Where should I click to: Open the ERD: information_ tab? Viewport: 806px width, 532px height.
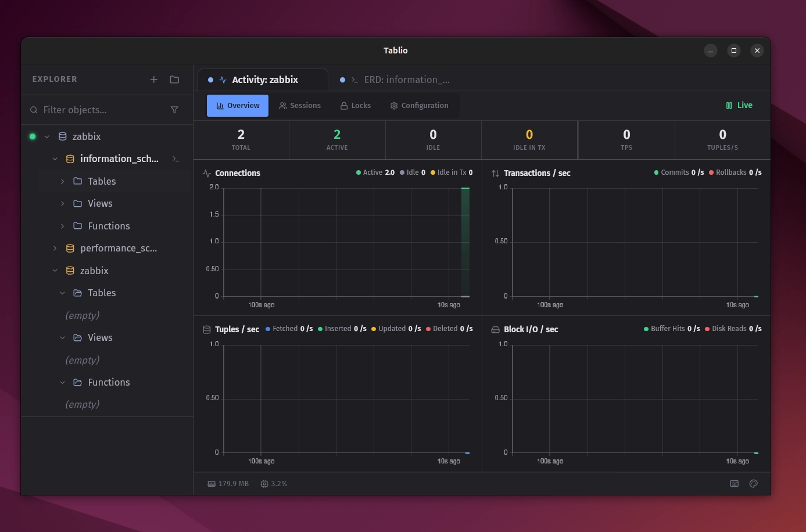[400, 80]
